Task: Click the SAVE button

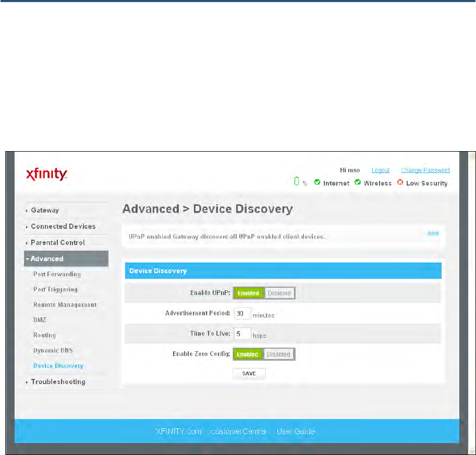Action: click(249, 374)
